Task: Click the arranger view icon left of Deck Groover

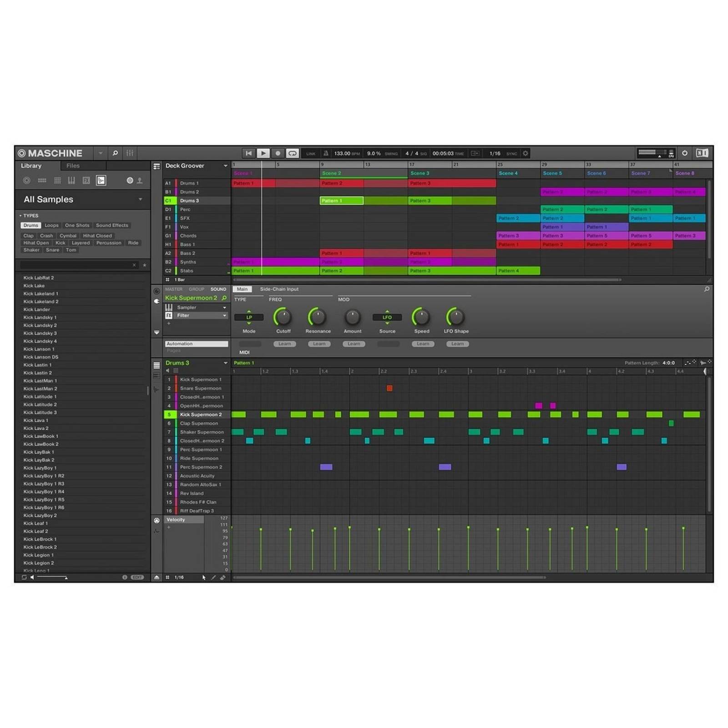Action: coord(157,167)
